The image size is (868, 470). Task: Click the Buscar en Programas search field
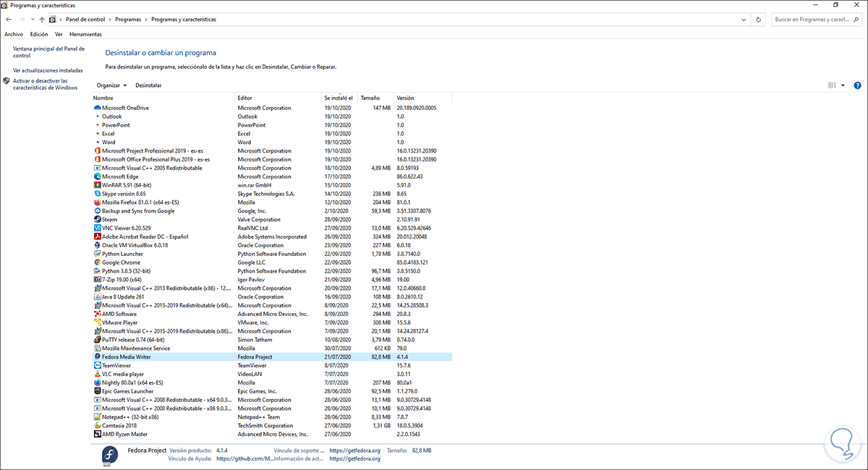(817, 20)
